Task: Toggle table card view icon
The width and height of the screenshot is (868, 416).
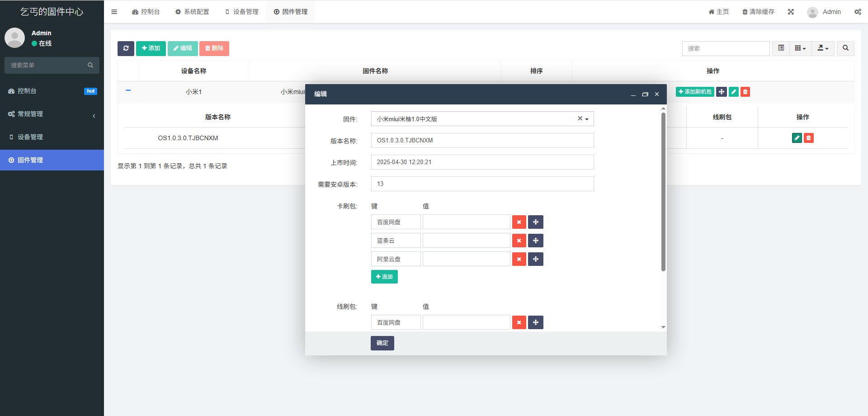Action: pyautogui.click(x=781, y=48)
